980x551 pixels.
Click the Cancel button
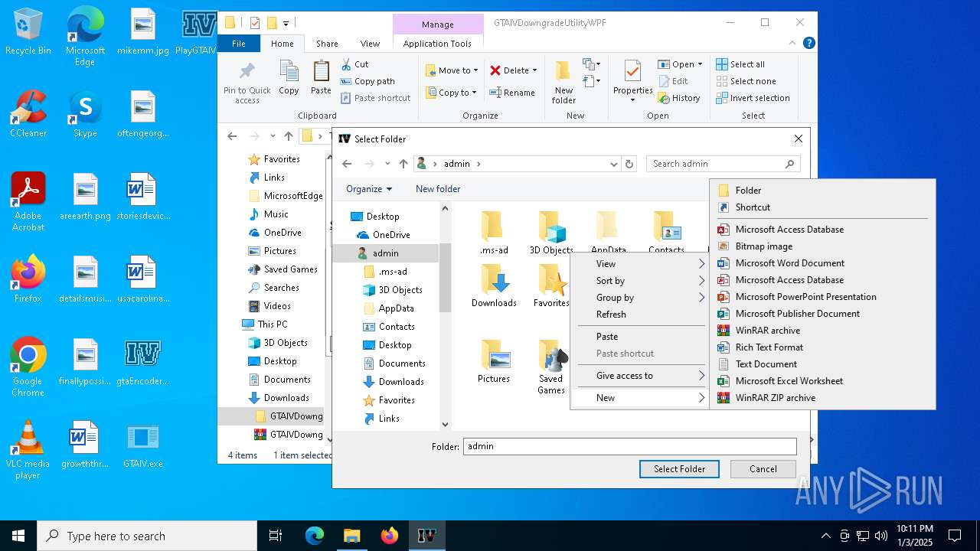coord(763,469)
